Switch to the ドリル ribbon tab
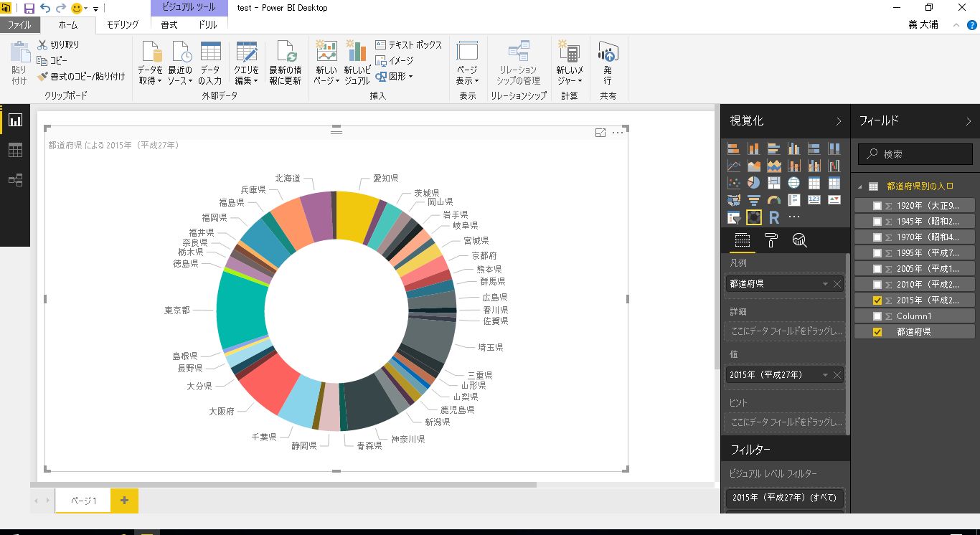The image size is (980, 535). point(208,25)
